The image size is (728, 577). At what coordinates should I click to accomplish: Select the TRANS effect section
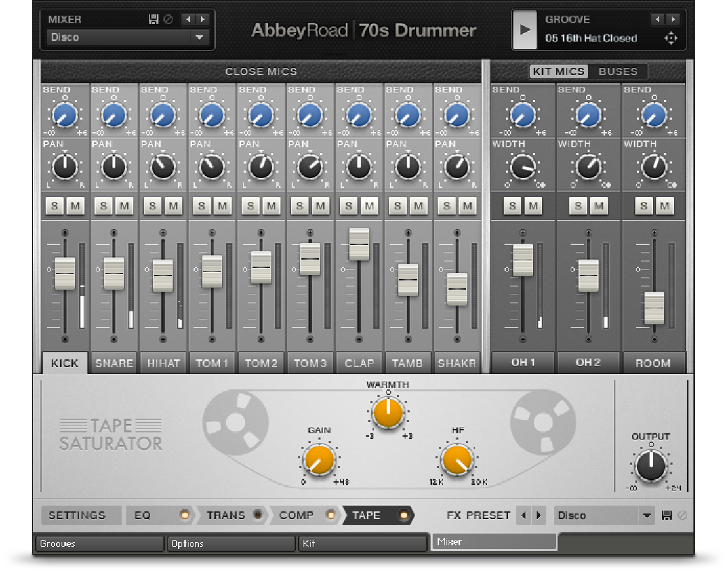[x=226, y=515]
